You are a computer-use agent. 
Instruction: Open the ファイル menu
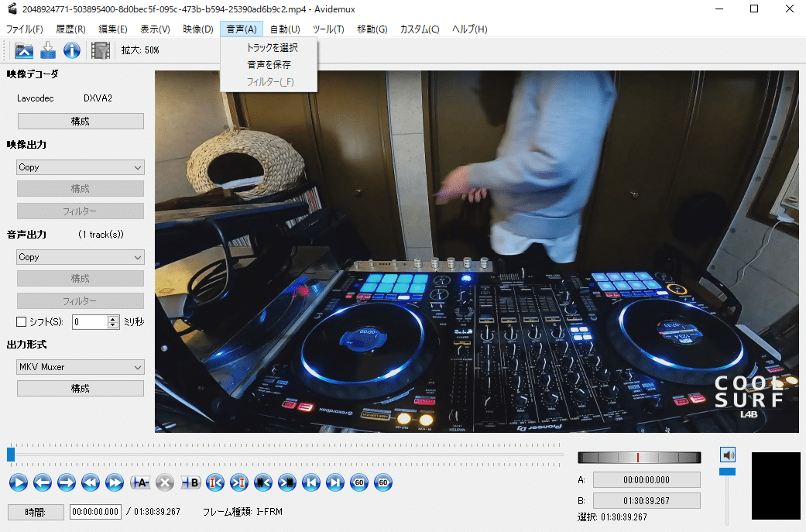[x=26, y=29]
